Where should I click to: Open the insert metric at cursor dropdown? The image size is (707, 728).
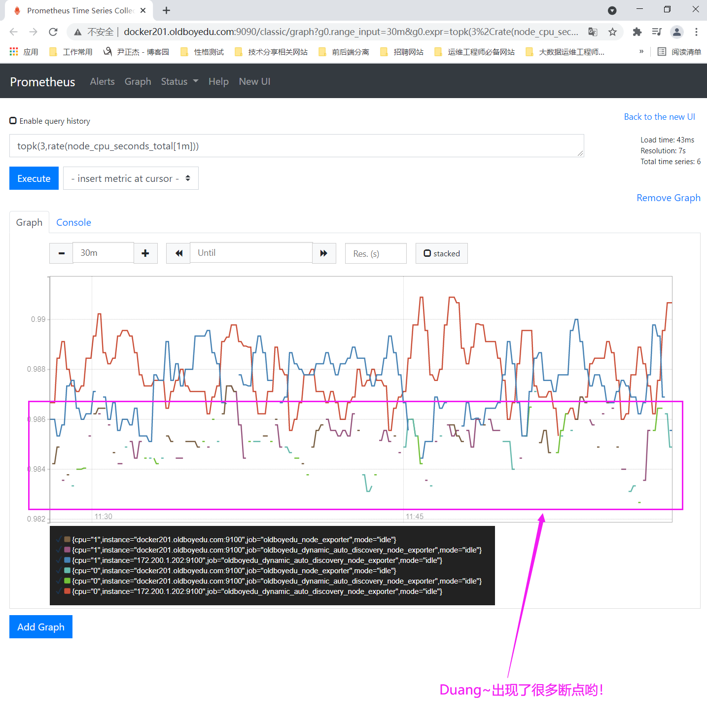coord(131,178)
